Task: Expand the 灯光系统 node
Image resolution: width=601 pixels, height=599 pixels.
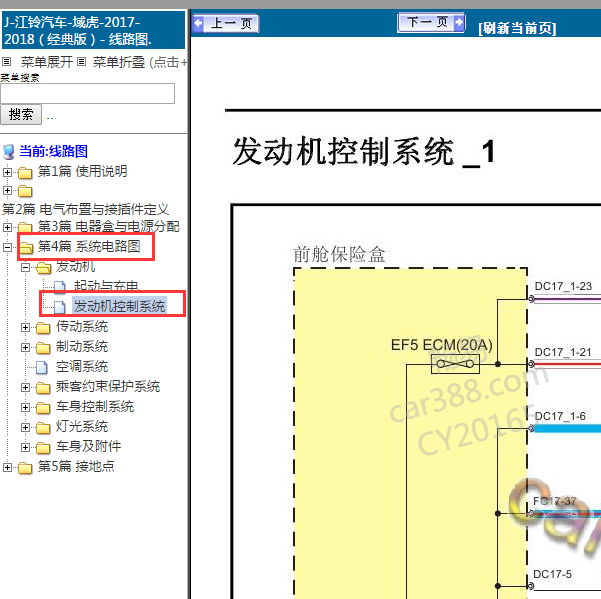Action: [25, 427]
